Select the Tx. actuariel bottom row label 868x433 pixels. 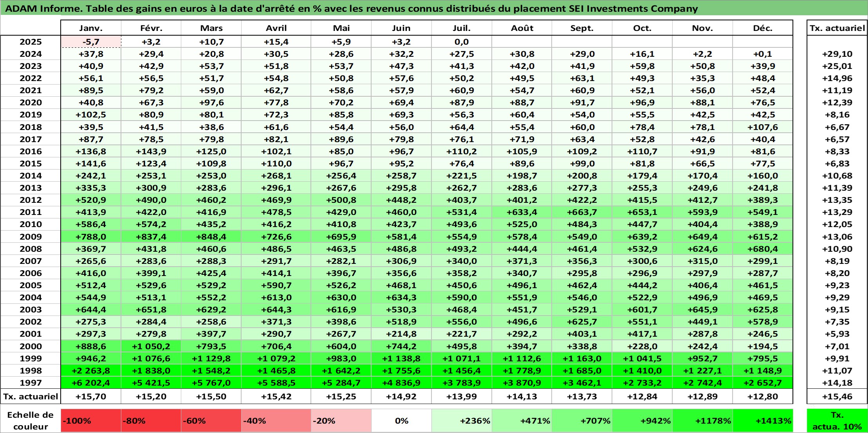point(31,397)
